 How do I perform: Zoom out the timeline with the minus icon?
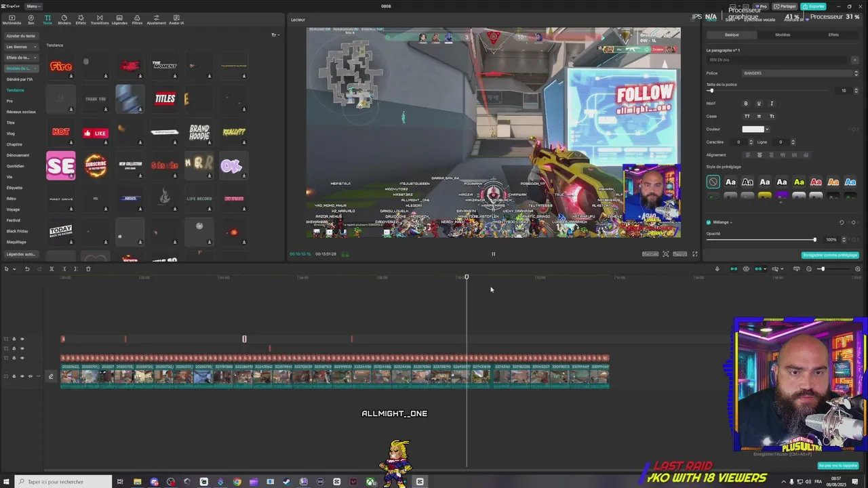[808, 269]
